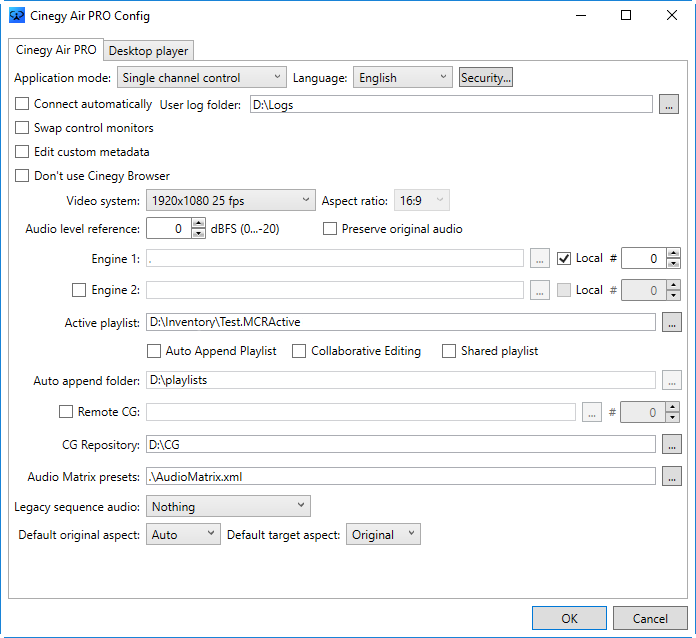
Task: Open Video system dropdown
Action: point(231,201)
